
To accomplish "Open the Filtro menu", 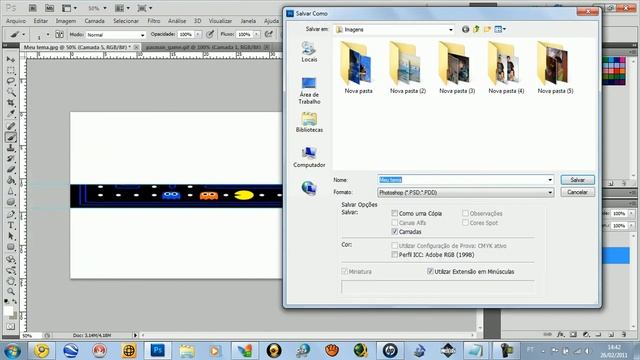I will [154, 21].
